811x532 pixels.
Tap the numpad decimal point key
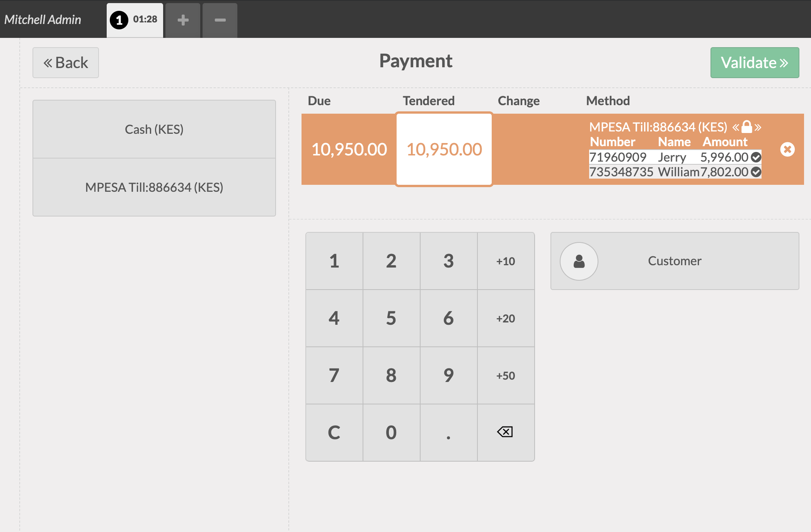click(x=448, y=433)
